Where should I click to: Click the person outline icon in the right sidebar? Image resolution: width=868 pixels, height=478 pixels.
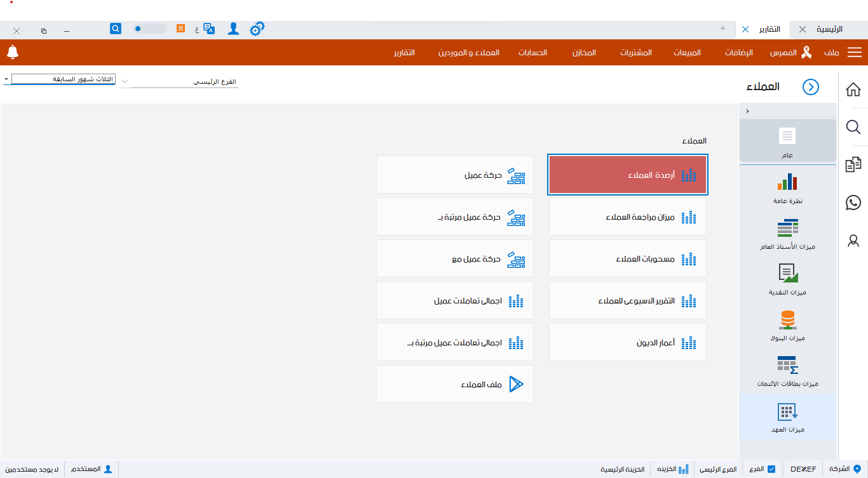pyautogui.click(x=853, y=241)
